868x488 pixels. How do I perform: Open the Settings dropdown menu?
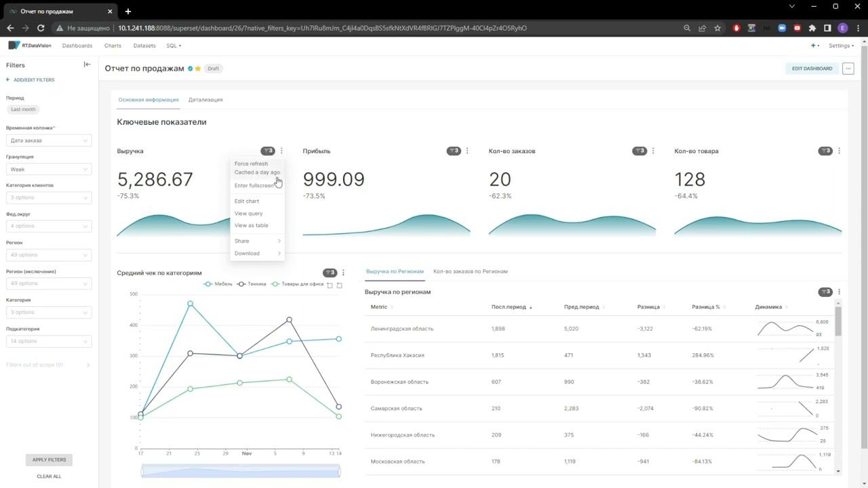(x=841, y=45)
